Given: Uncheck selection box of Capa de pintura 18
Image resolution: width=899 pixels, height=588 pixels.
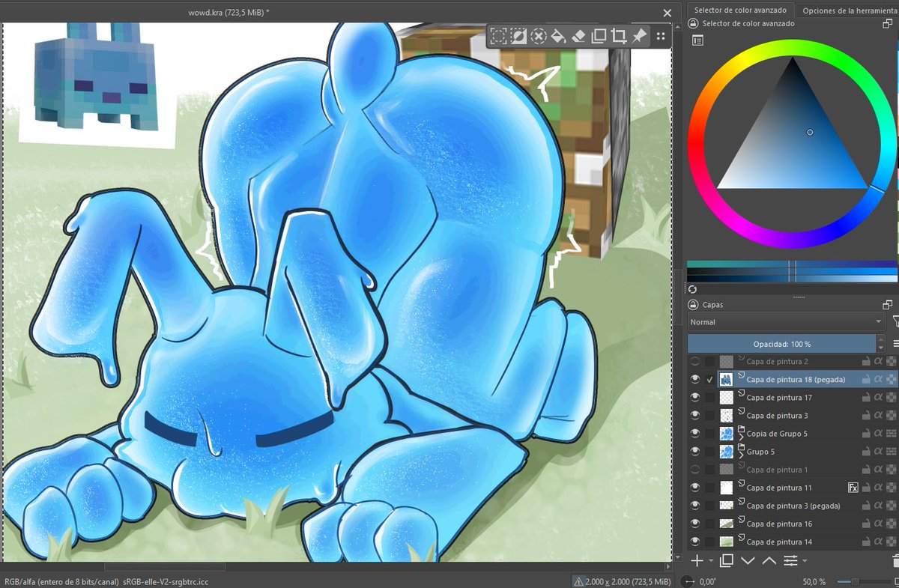Looking at the screenshot, I should (710, 379).
